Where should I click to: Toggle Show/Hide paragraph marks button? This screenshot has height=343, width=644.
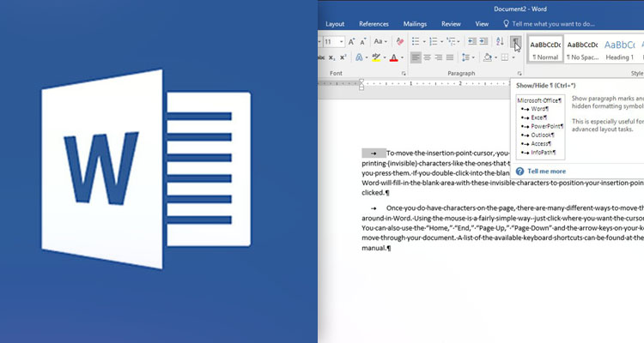pos(515,41)
